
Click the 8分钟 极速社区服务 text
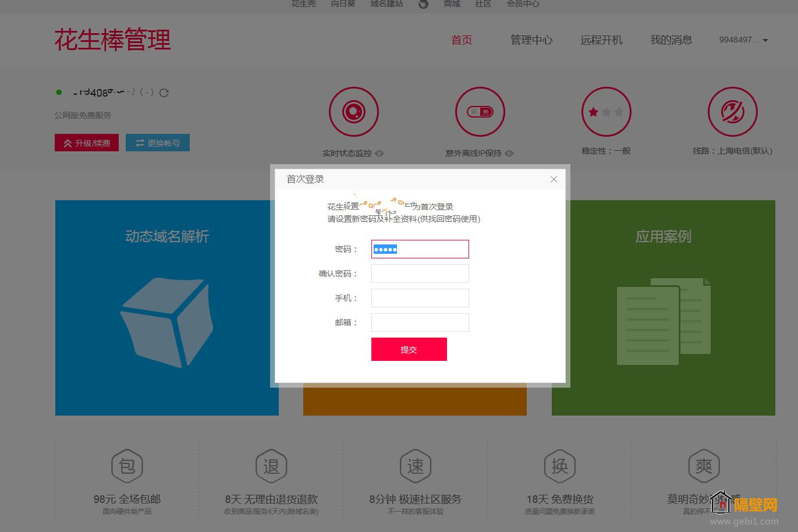416,499
